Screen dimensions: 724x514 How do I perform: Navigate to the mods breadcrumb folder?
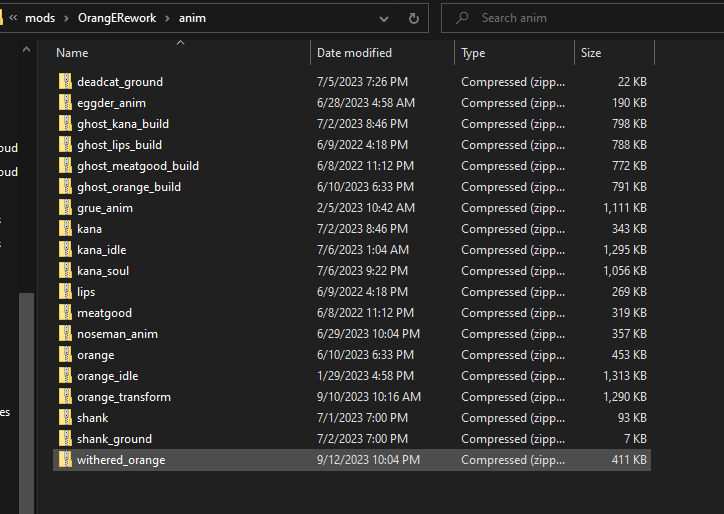tap(40, 18)
